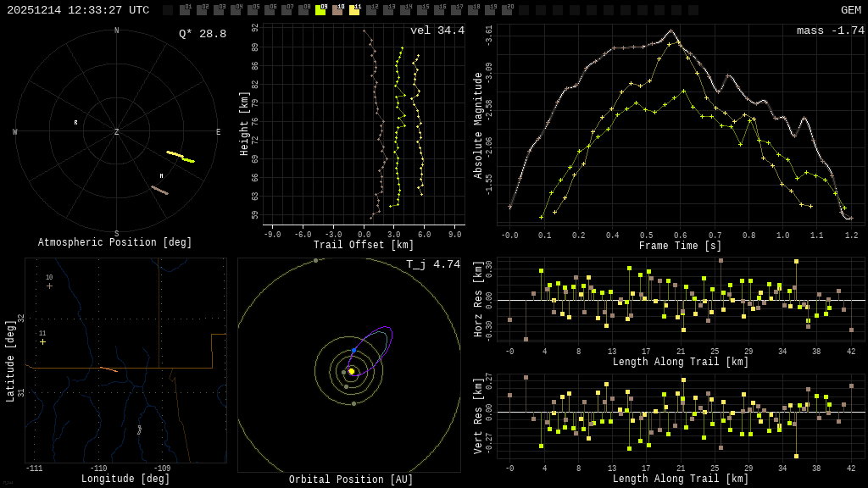Click the Q* 28.8 convergence angle value
Image resolution: width=868 pixels, height=488 pixels.
click(x=202, y=34)
